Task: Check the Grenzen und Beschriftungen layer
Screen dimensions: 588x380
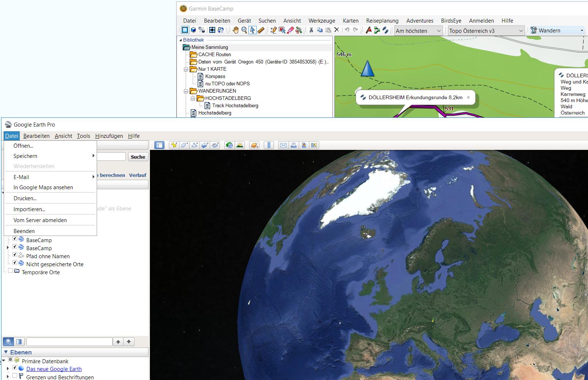Action: pyautogui.click(x=15, y=376)
